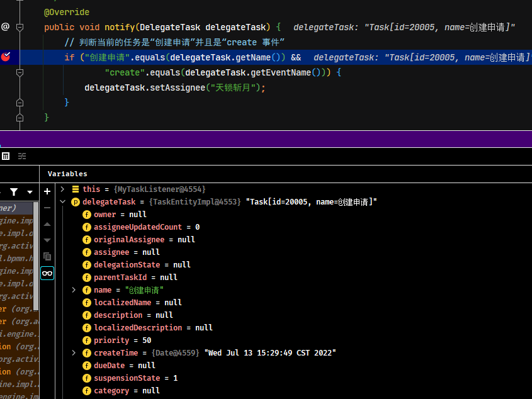Open the filter dropdown arrow beside funnel
The width and height of the screenshot is (532, 399).
pyautogui.click(x=30, y=193)
